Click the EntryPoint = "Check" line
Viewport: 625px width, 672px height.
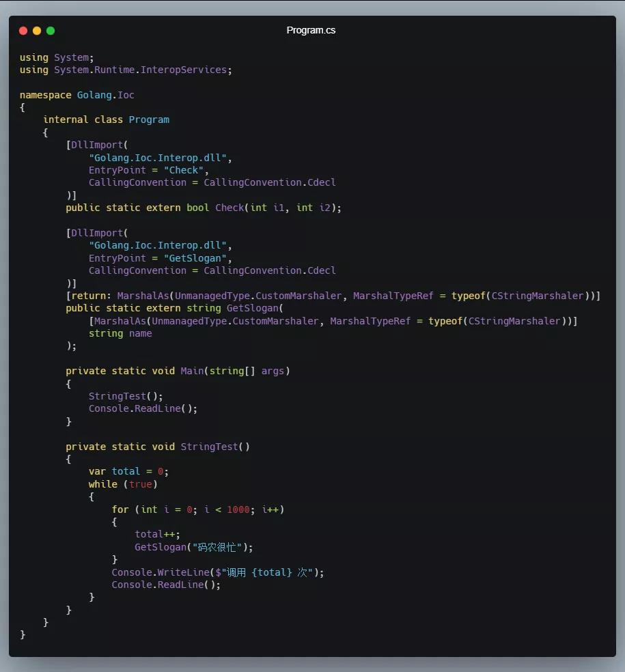pyautogui.click(x=148, y=170)
